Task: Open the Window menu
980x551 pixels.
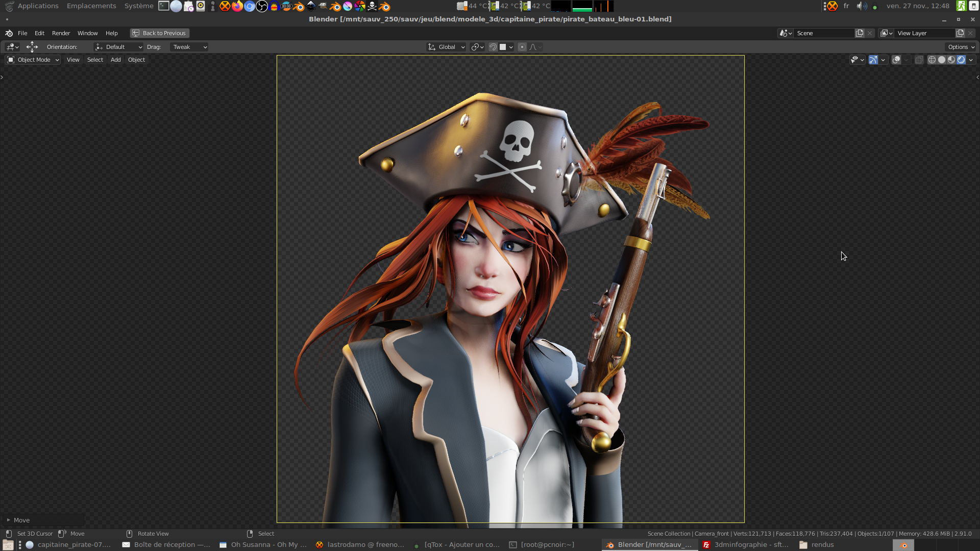Action: pos(87,33)
